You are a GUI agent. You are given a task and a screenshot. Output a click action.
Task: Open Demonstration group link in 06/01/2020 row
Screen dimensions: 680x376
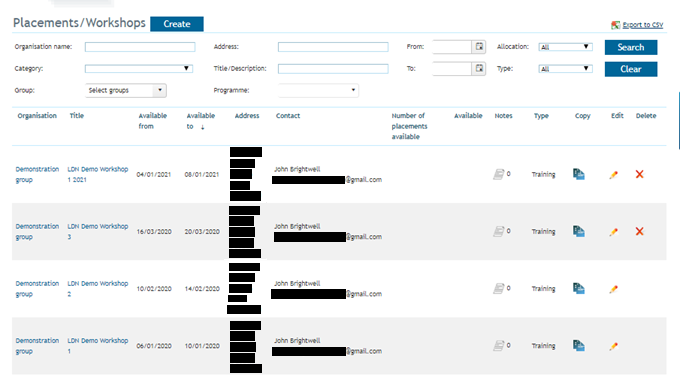(x=37, y=346)
